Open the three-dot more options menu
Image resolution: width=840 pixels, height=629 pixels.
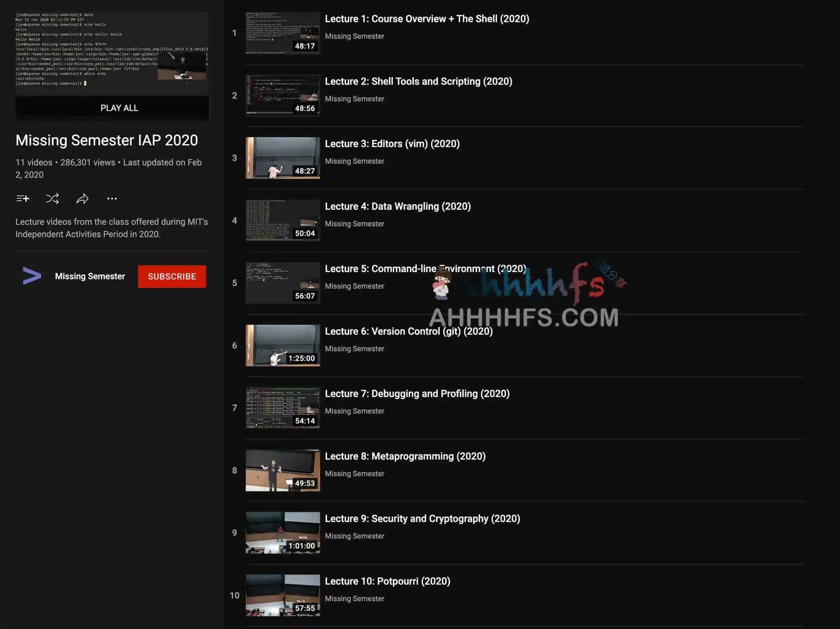click(112, 198)
